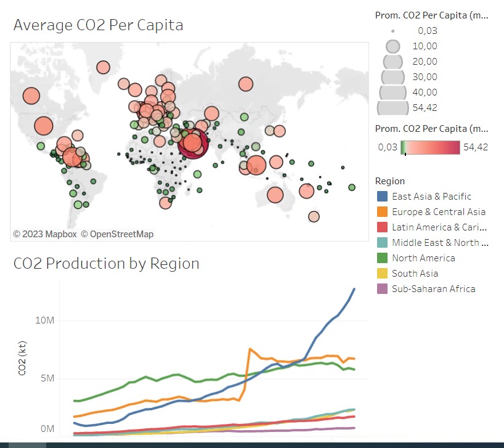Select the CO2 (kt) axis label
Screen dimensions: 504x448
(x=22, y=358)
